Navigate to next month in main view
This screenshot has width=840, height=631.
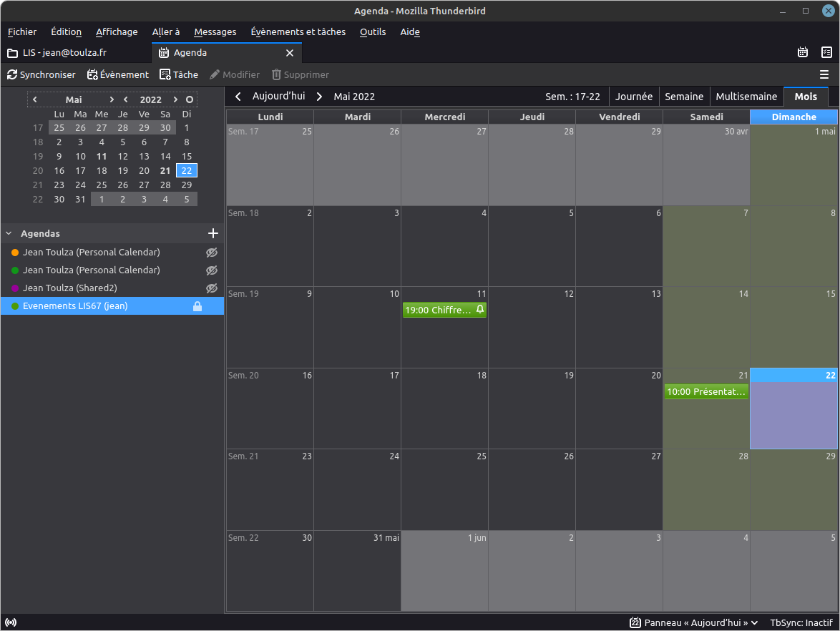319,97
